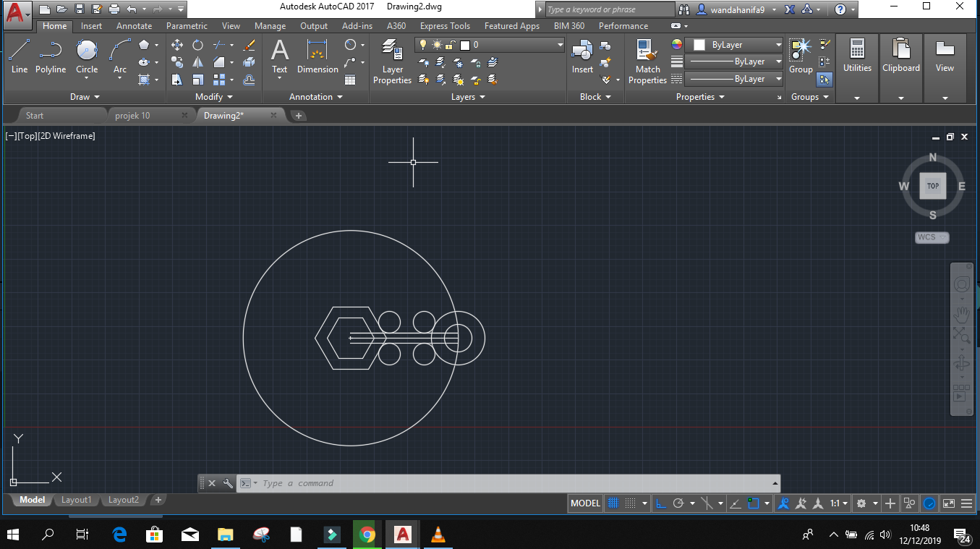Open the annotation scale 1:1 dropdown
This screenshot has width=980, height=549.
(x=839, y=503)
